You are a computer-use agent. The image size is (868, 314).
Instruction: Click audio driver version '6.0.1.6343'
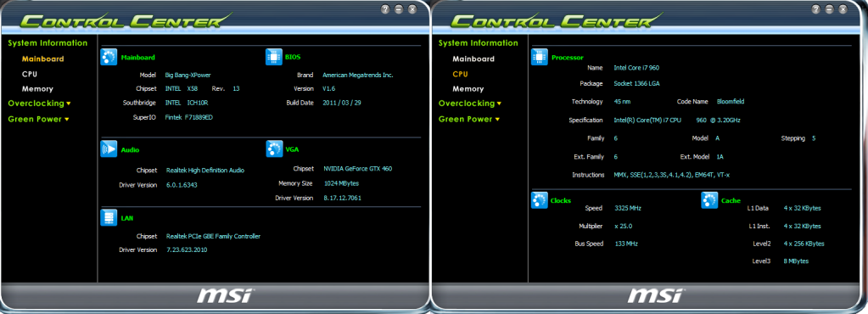click(182, 185)
